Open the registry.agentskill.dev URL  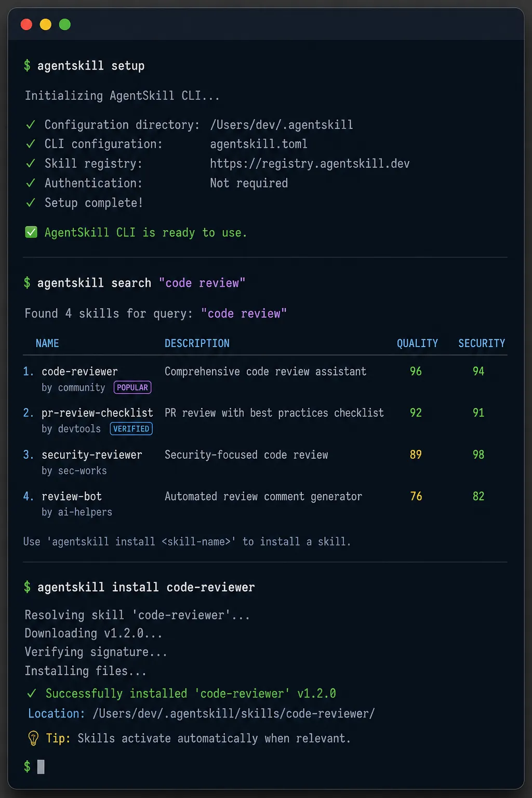[310, 164]
